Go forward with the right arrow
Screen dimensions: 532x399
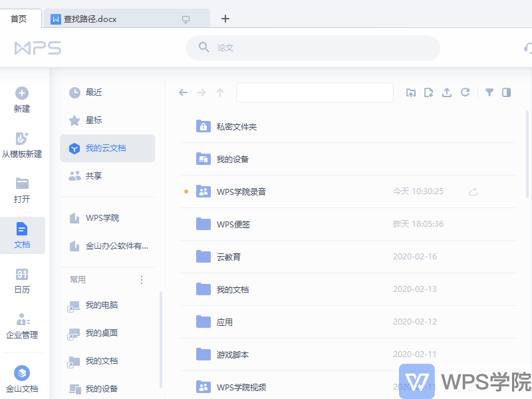(201, 92)
